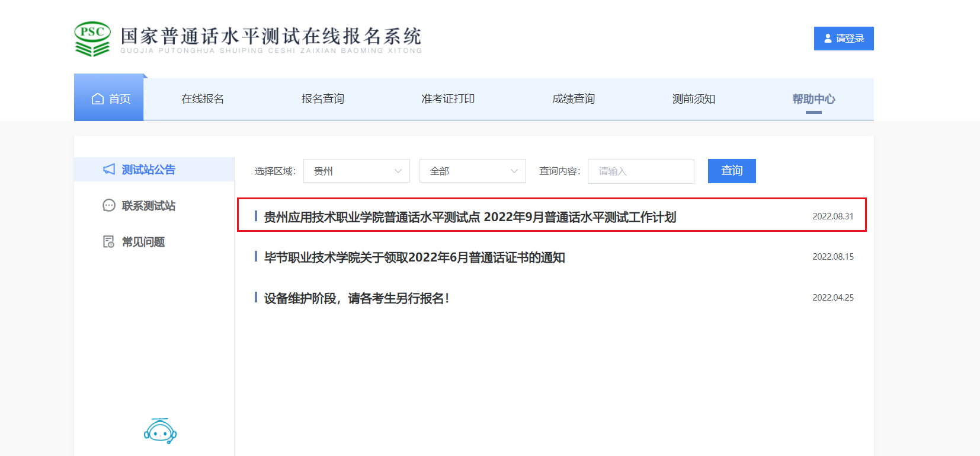Image resolution: width=980 pixels, height=456 pixels.
Task: Click the home icon in 首页 tab
Action: tap(98, 99)
